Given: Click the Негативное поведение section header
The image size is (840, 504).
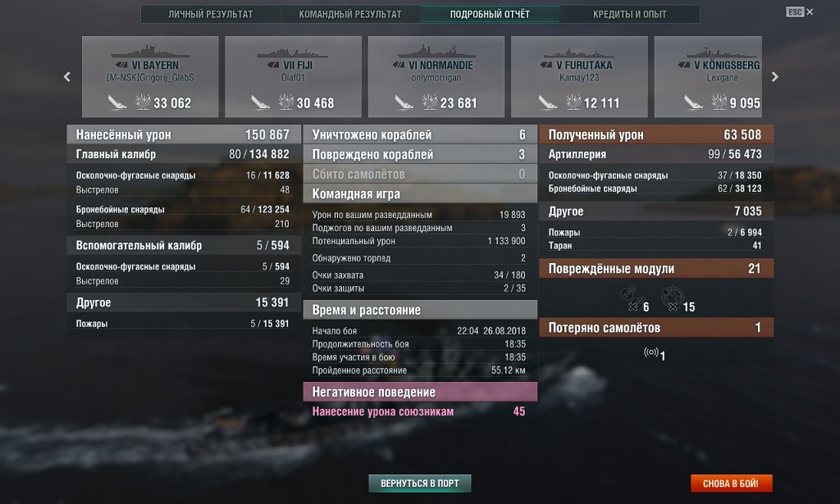Looking at the screenshot, I should tap(420, 392).
